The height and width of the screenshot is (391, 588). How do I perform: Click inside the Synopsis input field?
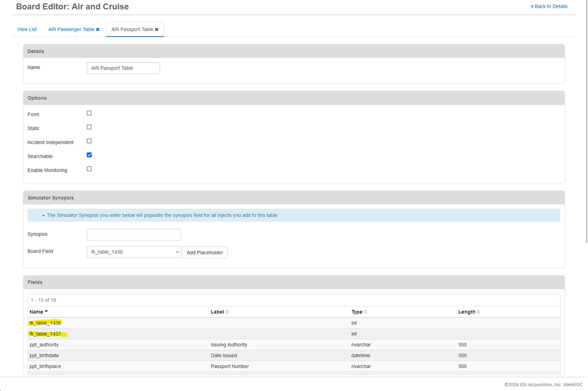(133, 234)
